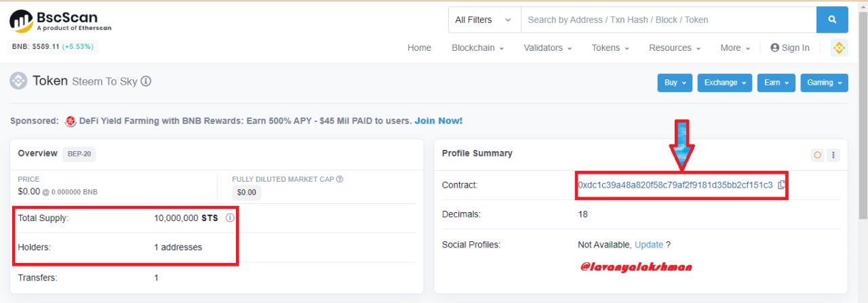868x303 pixels.
Task: Click the Update social profiles link
Action: click(649, 244)
